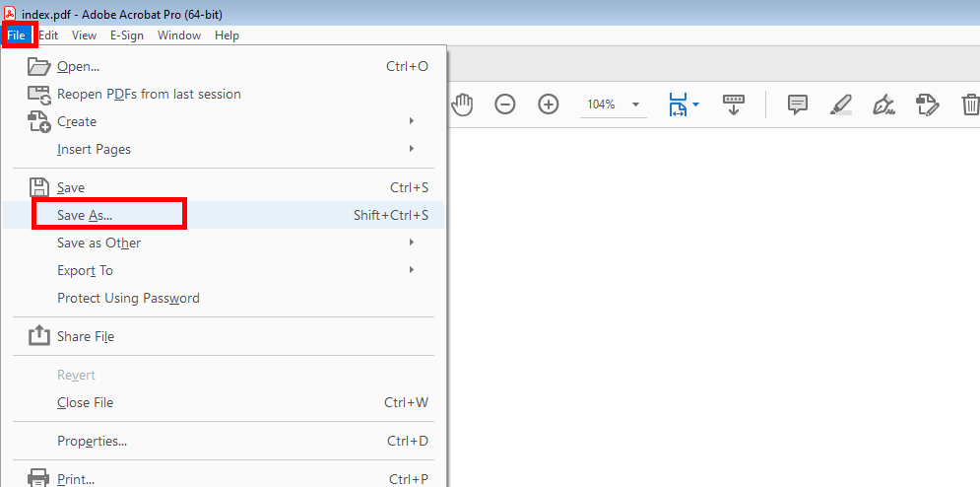
Task: Click the stamp and pencil edit icon
Action: click(x=928, y=104)
